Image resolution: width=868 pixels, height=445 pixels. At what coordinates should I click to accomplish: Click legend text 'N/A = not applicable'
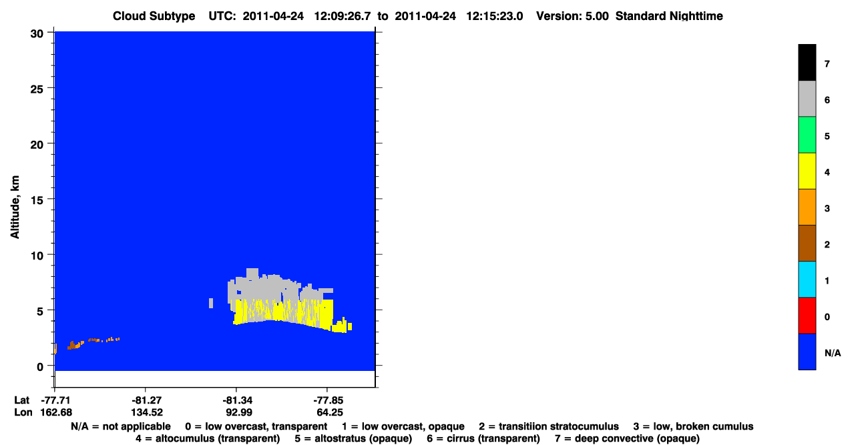(120, 426)
